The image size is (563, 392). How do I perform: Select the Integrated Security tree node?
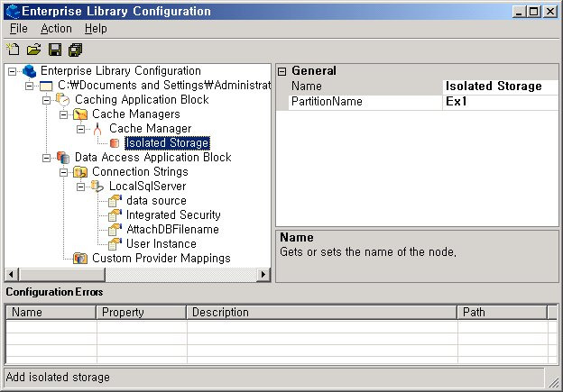click(x=173, y=214)
